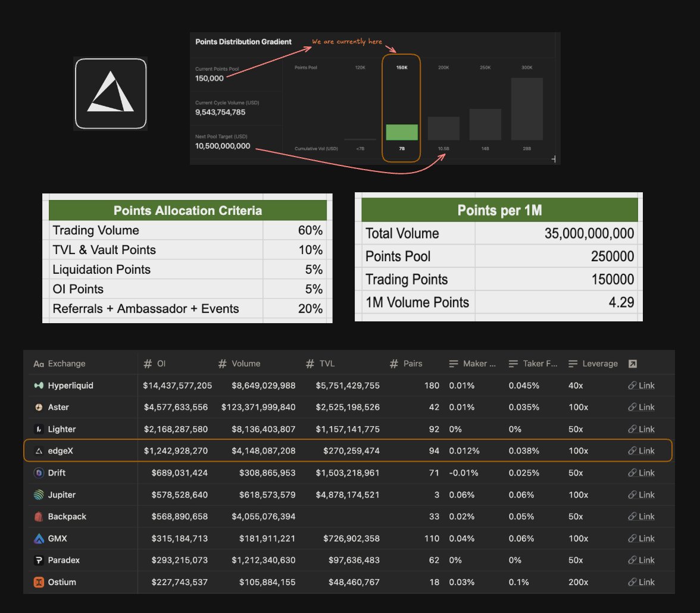700x613 pixels.
Task: Click the number icon beside the Pairs header
Action: point(394,364)
